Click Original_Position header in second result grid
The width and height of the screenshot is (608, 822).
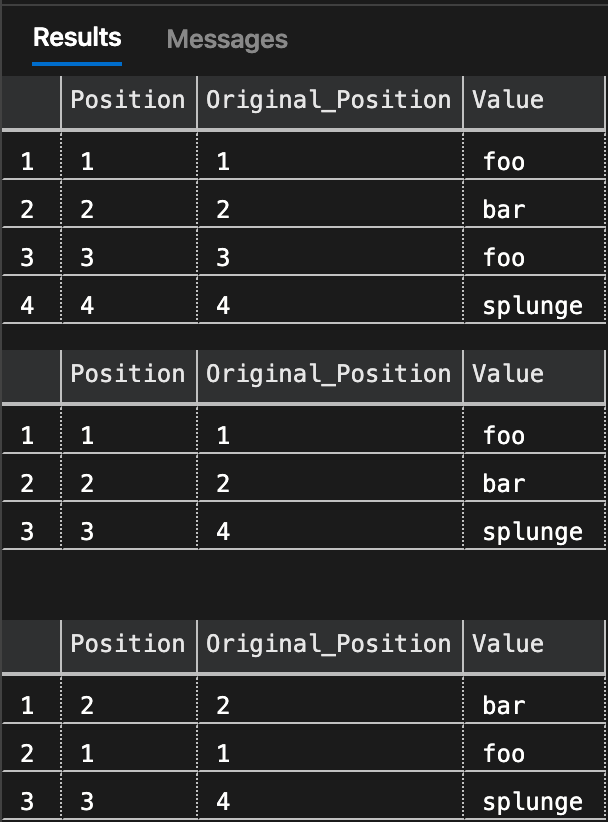(329, 374)
